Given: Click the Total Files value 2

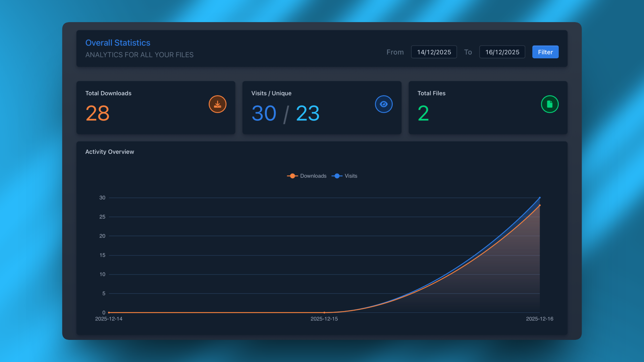Looking at the screenshot, I should [x=423, y=113].
